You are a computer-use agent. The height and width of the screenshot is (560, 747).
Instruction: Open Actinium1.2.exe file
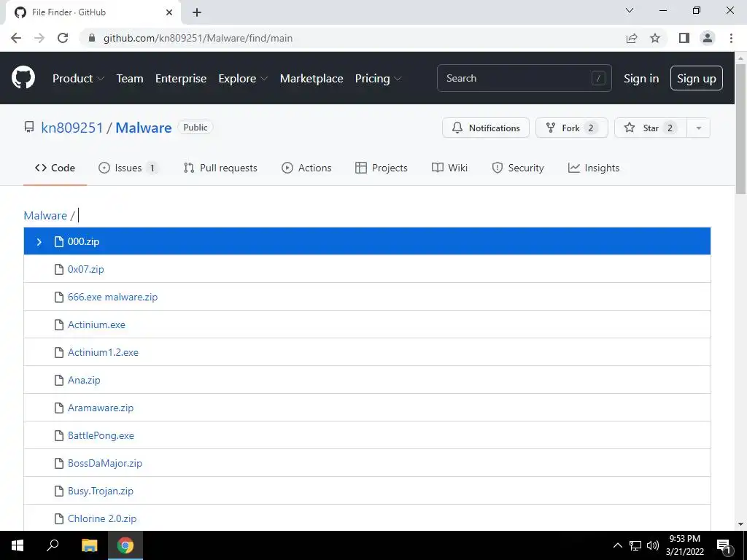(x=103, y=352)
